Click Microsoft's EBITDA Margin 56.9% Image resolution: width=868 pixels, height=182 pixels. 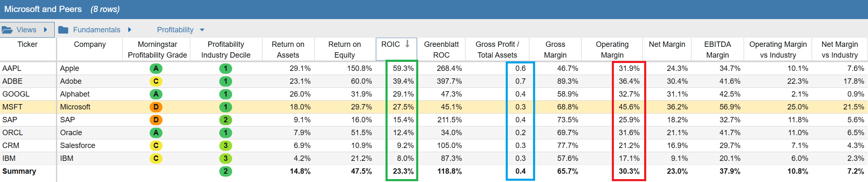tap(730, 107)
